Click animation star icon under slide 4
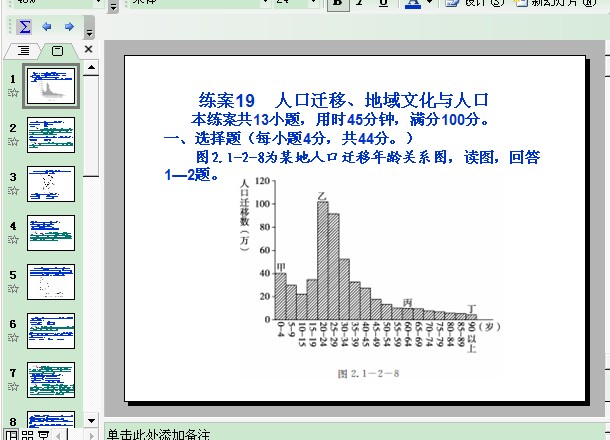Screen dimensions: 610x440 tap(13, 242)
